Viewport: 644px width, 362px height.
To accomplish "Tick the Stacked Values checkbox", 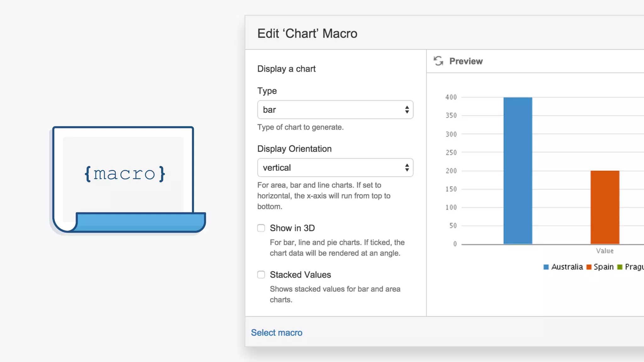I will pyautogui.click(x=261, y=275).
